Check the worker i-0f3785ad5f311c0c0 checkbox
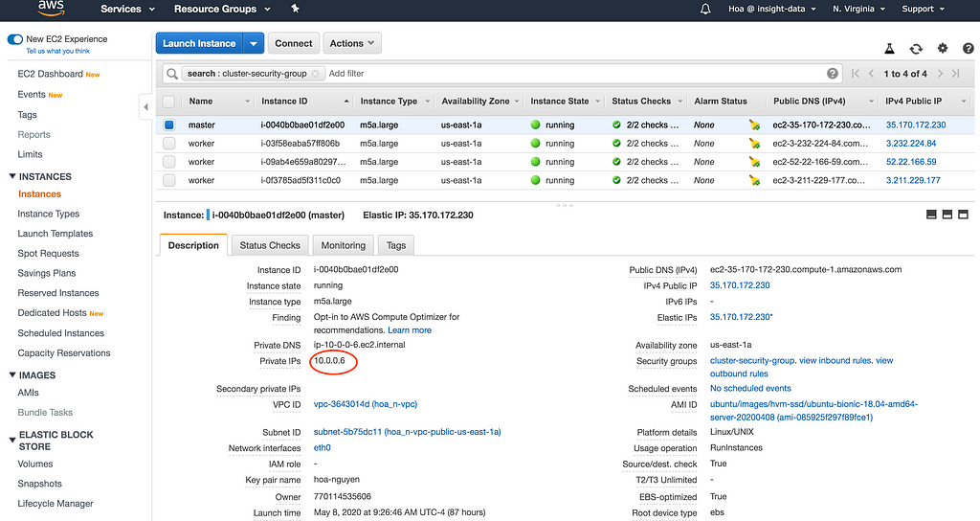 click(x=168, y=180)
